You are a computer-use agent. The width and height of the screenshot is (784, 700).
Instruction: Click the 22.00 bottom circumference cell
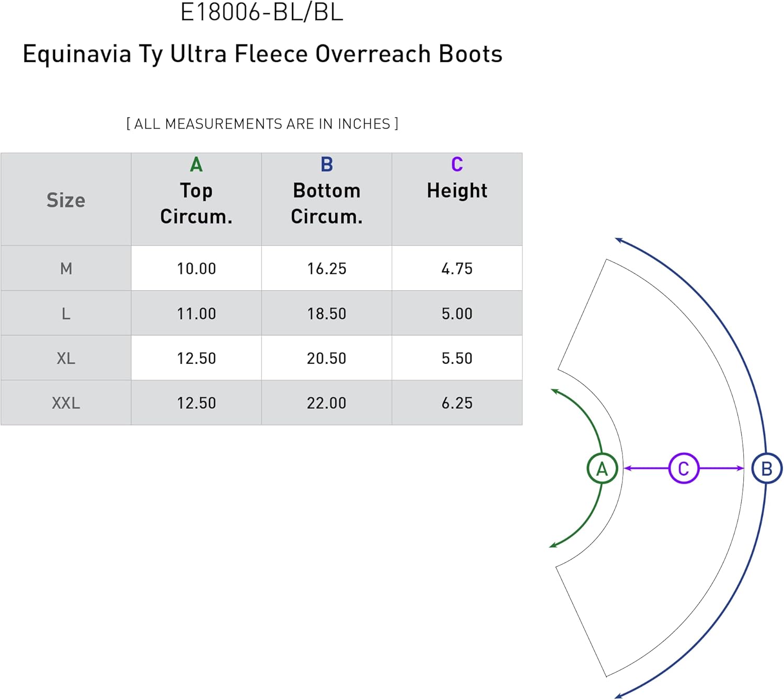(327, 403)
